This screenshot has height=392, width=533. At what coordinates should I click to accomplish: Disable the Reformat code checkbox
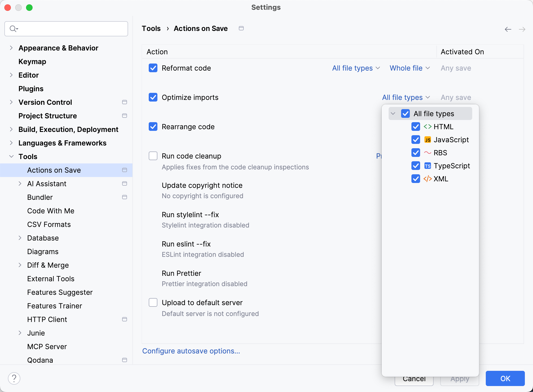pos(153,68)
